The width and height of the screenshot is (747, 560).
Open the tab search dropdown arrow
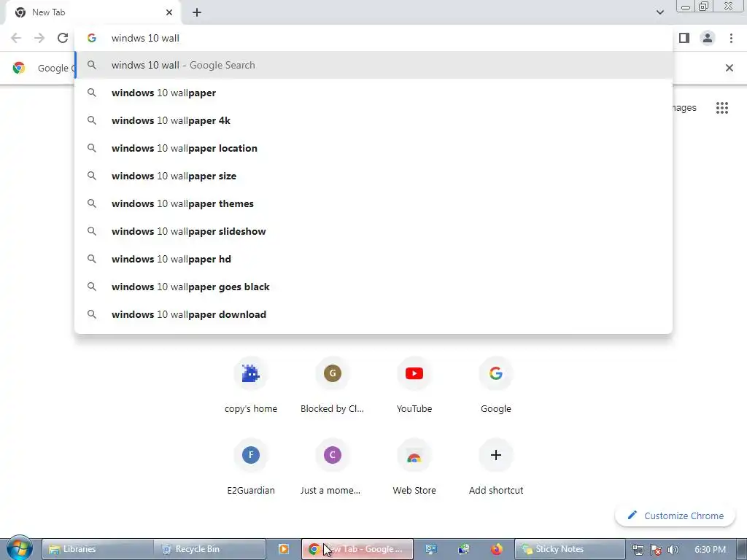click(659, 12)
